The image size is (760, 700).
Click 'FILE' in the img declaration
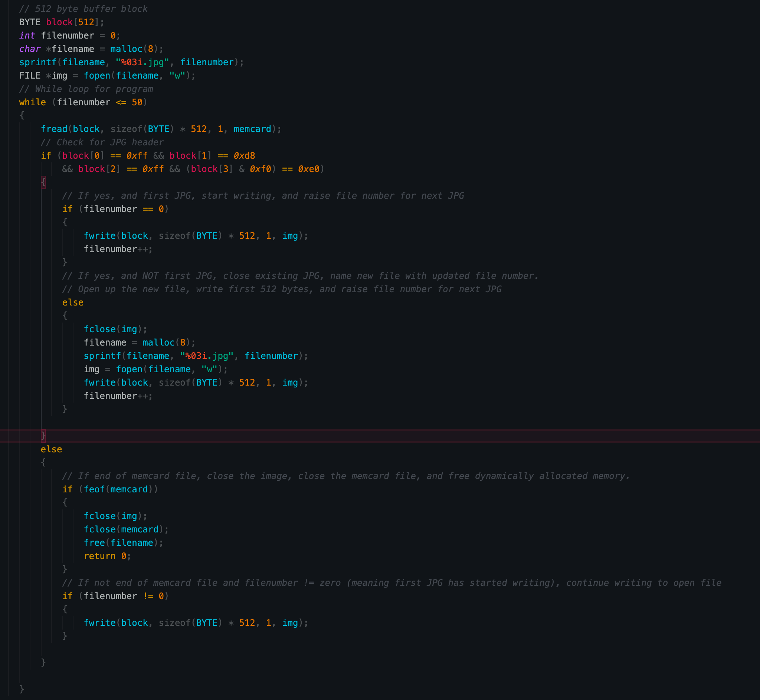[30, 76]
